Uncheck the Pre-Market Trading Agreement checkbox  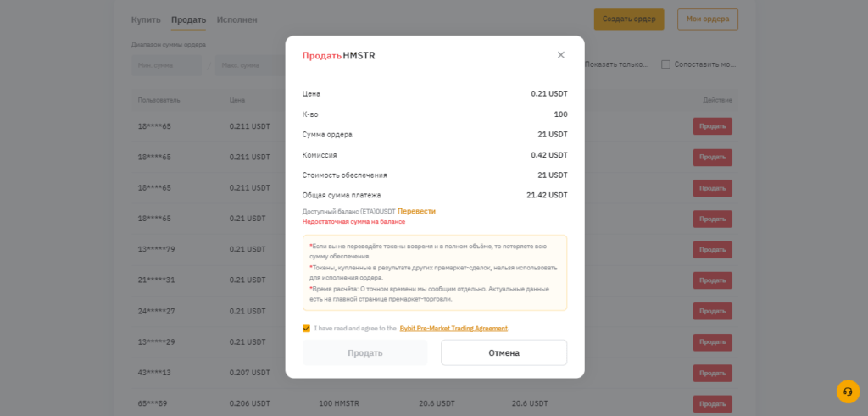[306, 328]
